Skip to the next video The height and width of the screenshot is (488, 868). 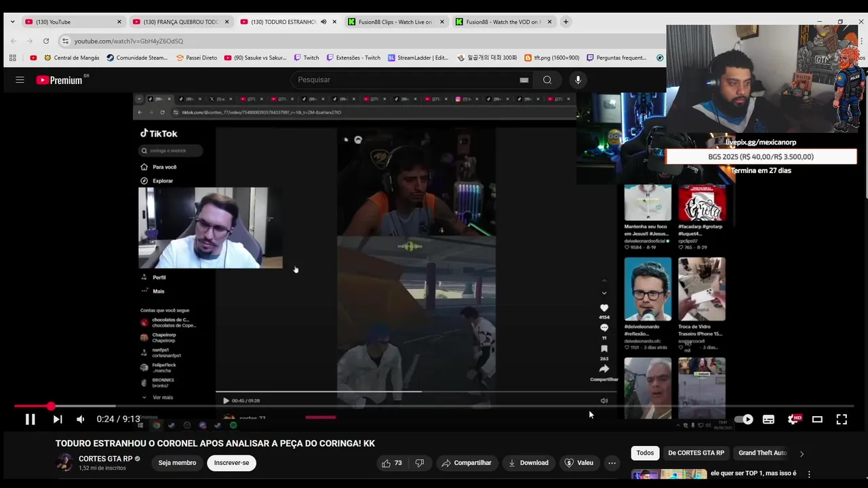58,420
